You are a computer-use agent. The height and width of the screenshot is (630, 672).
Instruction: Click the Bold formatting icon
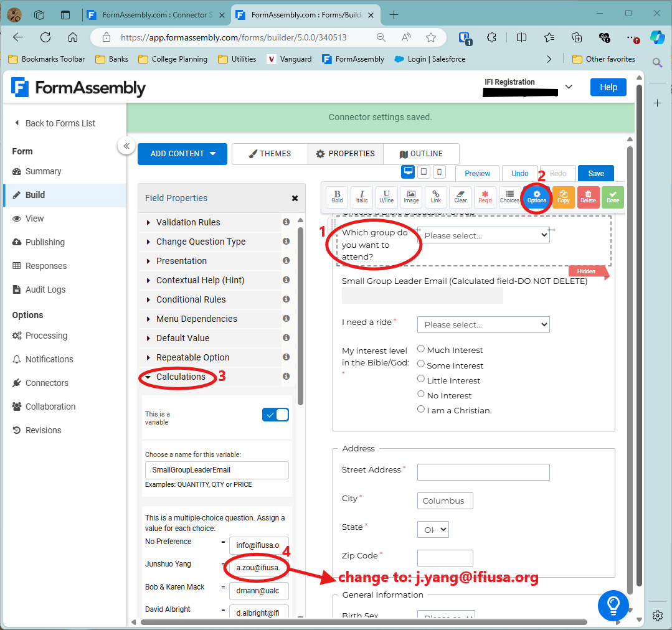pyautogui.click(x=337, y=197)
